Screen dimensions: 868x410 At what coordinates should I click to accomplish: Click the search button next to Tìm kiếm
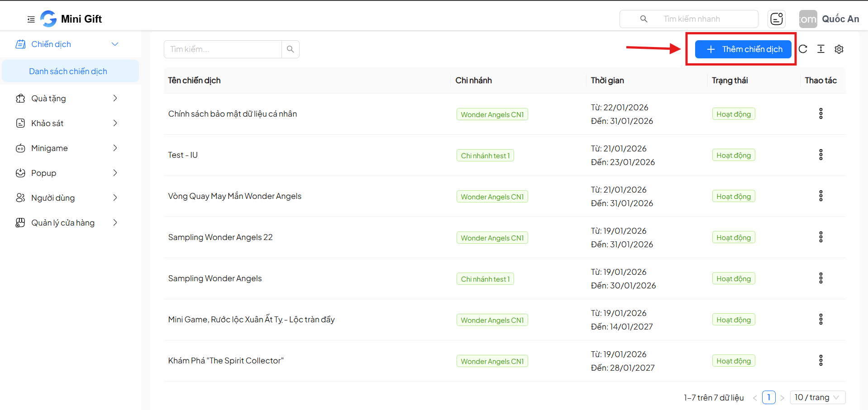291,49
